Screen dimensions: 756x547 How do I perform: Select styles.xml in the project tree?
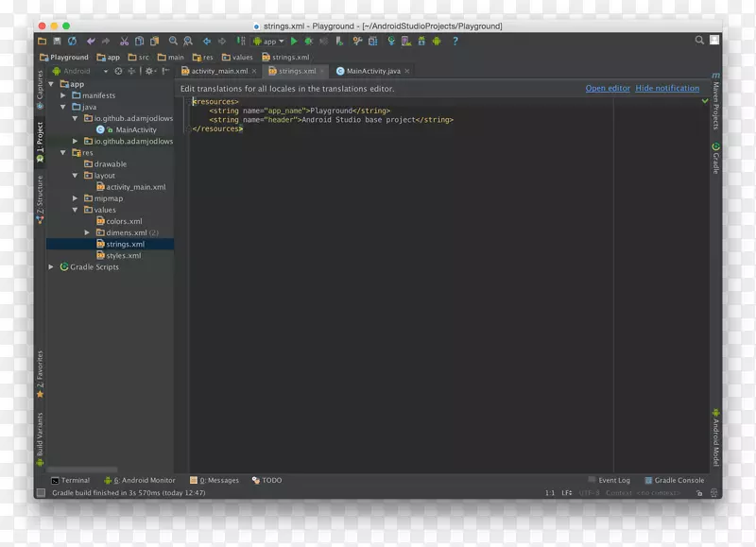coord(124,255)
